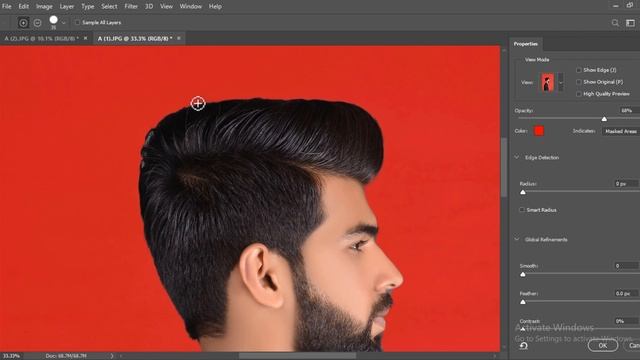Click the white brush size preview circle
The height and width of the screenshot is (360, 640).
[53, 20]
